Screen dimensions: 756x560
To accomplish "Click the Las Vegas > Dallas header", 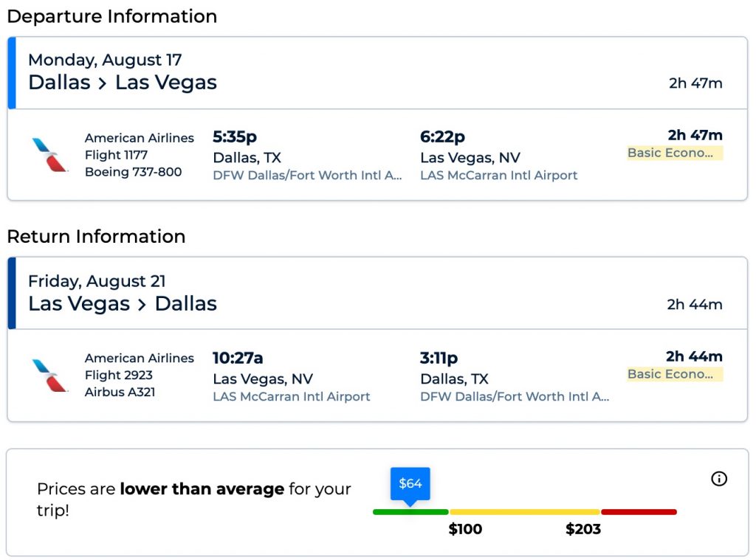I will (123, 303).
